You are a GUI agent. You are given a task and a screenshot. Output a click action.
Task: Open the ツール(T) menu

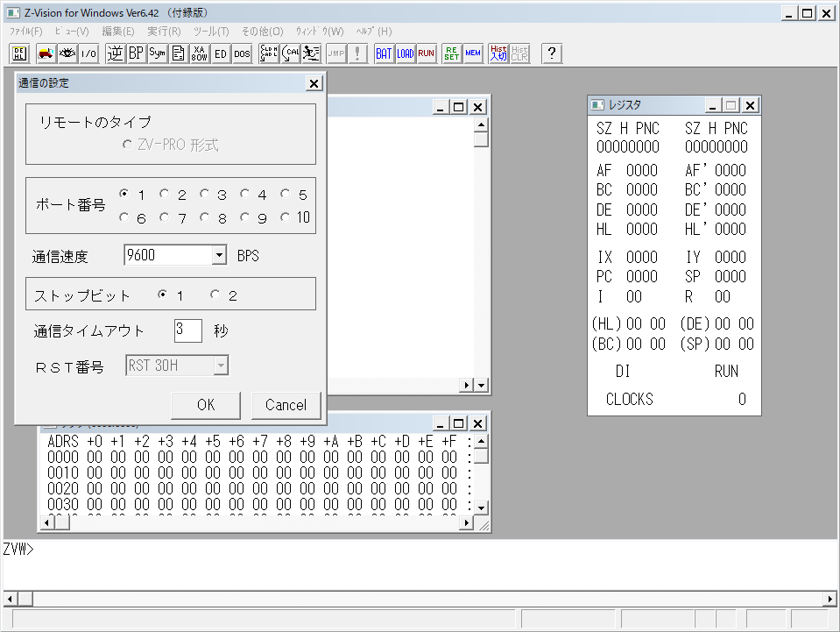[211, 32]
